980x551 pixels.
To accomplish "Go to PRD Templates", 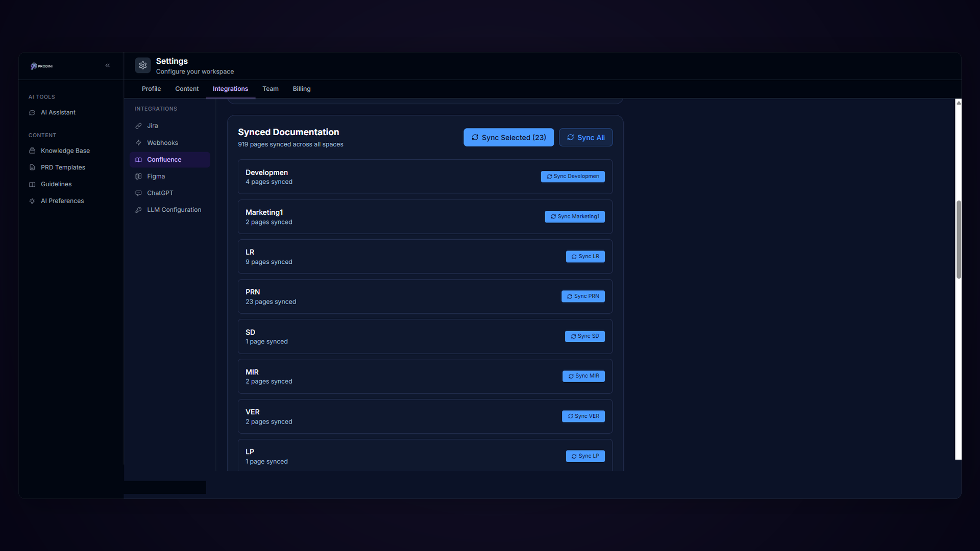I will tap(63, 167).
